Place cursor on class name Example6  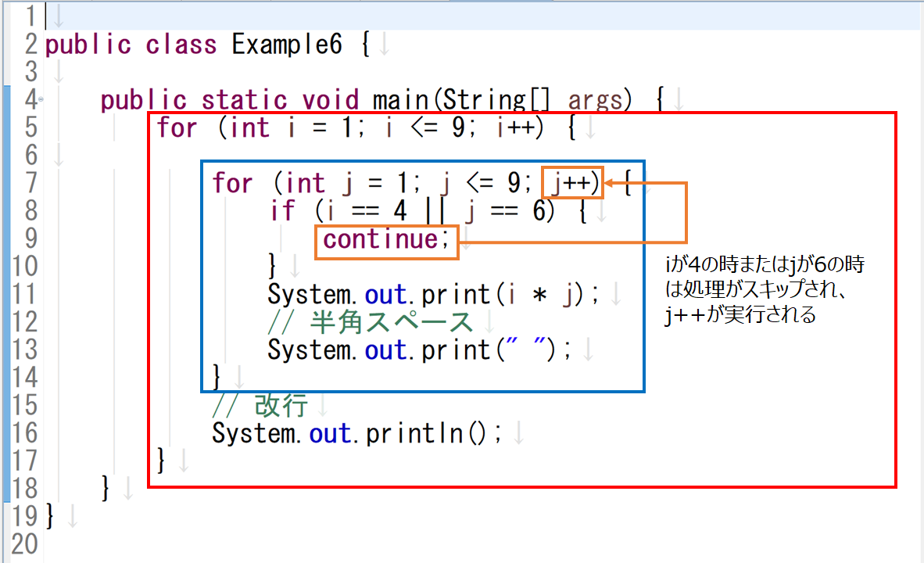point(287,45)
